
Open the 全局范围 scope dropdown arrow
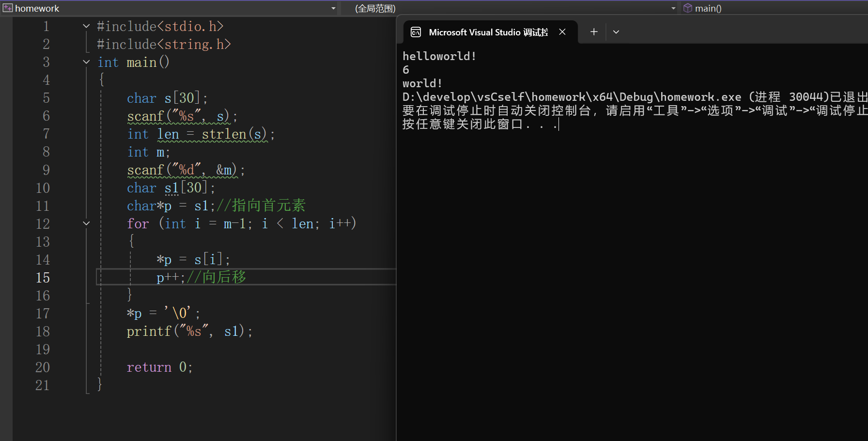click(x=673, y=8)
